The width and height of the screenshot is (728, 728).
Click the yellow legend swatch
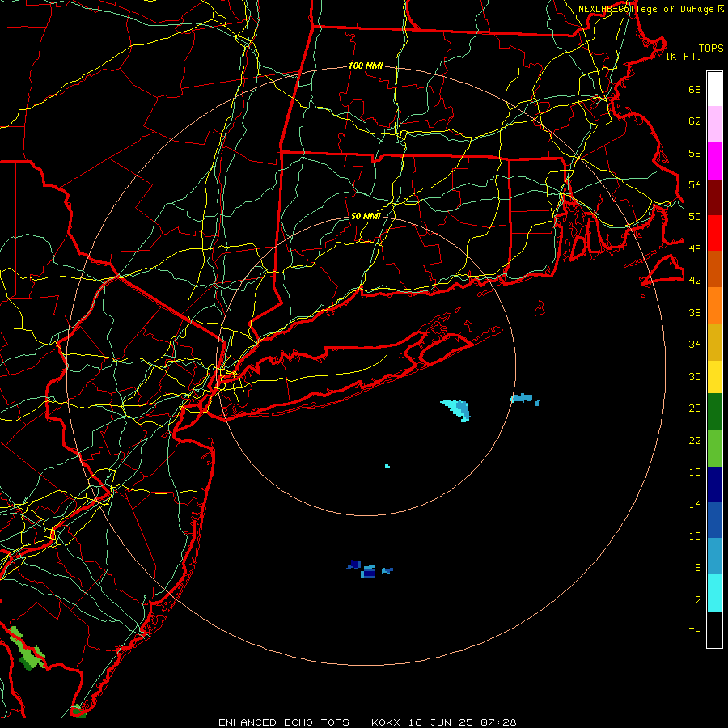point(714,376)
